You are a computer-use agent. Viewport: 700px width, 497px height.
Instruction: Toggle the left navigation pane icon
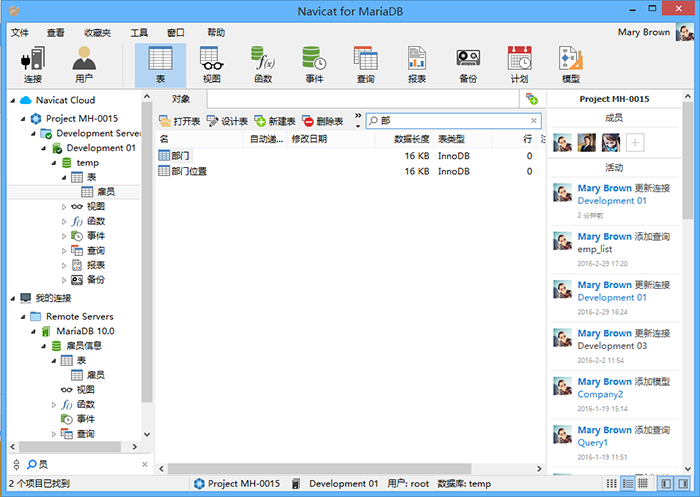pyautogui.click(x=666, y=484)
